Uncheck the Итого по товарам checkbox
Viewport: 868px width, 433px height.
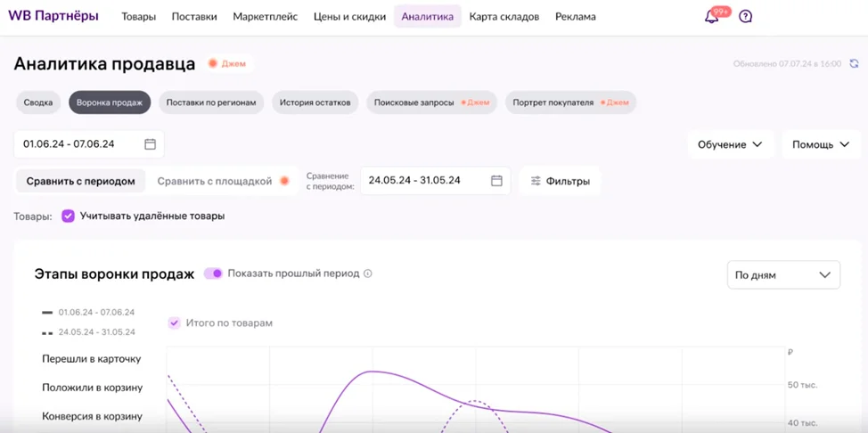174,323
